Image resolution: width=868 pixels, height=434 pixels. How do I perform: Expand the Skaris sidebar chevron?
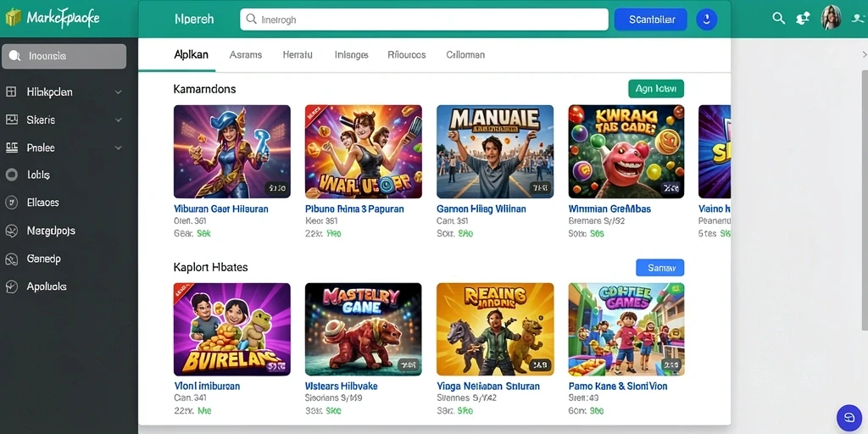coord(118,120)
